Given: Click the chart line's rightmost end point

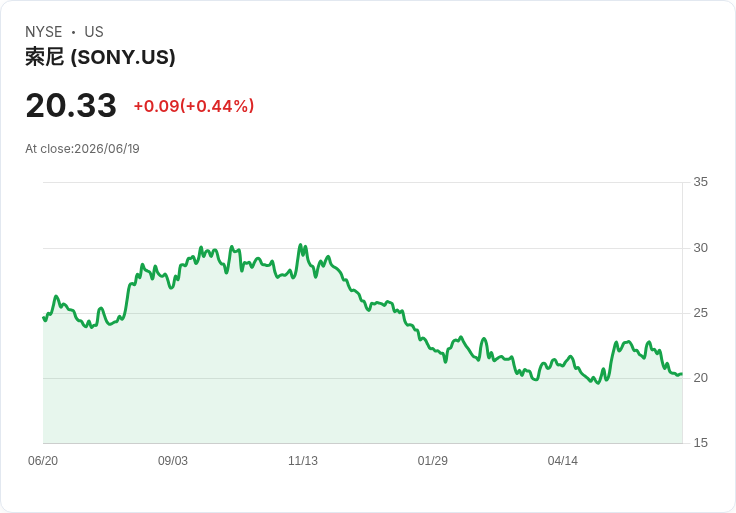Looking at the screenshot, I should tap(682, 374).
